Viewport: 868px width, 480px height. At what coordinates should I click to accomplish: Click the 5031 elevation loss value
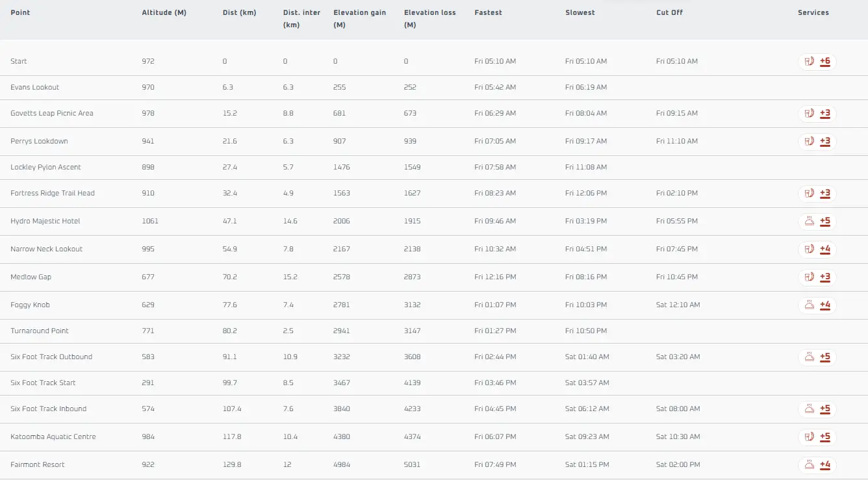[413, 464]
